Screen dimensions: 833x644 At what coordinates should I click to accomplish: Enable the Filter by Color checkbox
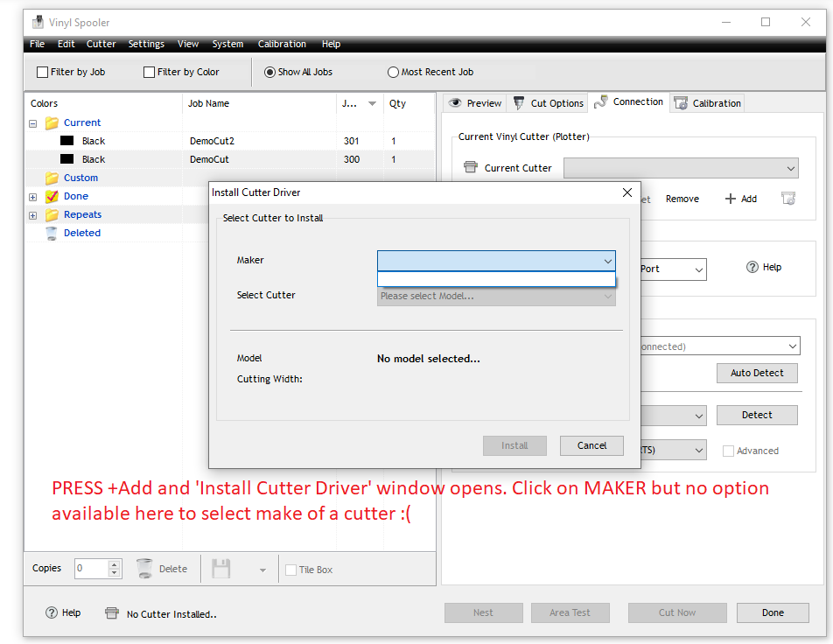pyautogui.click(x=150, y=73)
